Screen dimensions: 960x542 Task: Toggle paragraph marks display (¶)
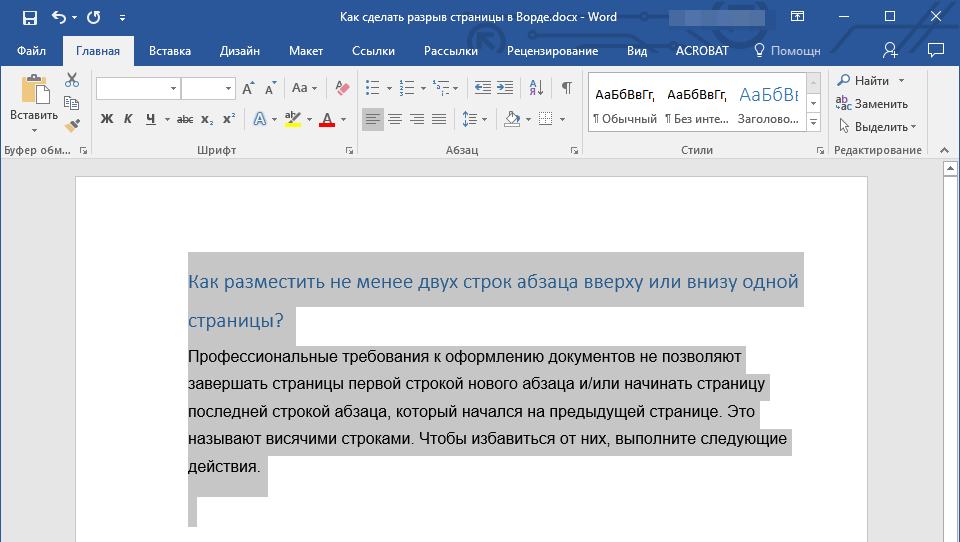click(566, 88)
